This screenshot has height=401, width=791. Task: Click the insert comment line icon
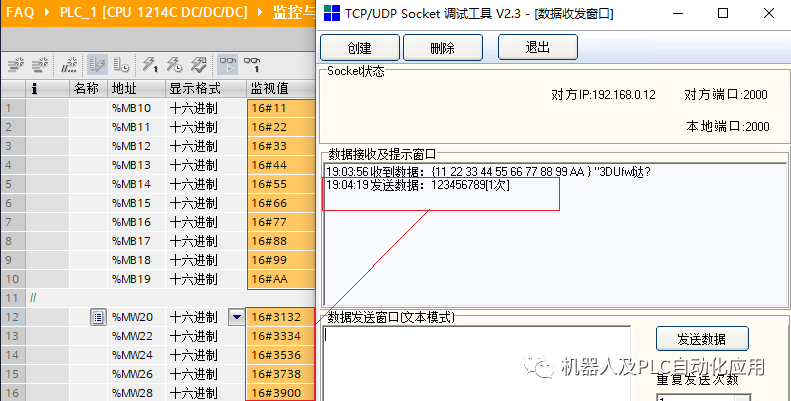click(x=69, y=65)
